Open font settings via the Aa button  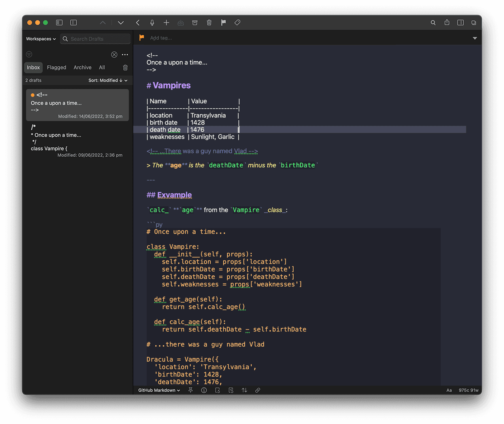pos(449,390)
